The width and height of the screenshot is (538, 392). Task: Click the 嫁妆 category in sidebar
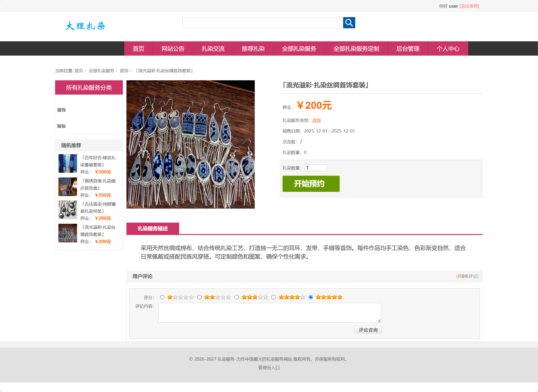[x=61, y=126]
